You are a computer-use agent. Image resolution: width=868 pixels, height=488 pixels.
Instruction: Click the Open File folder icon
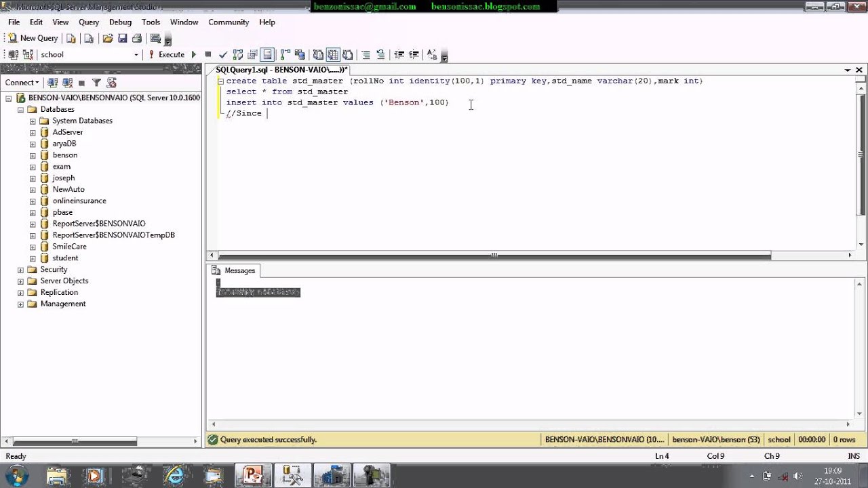pos(107,39)
